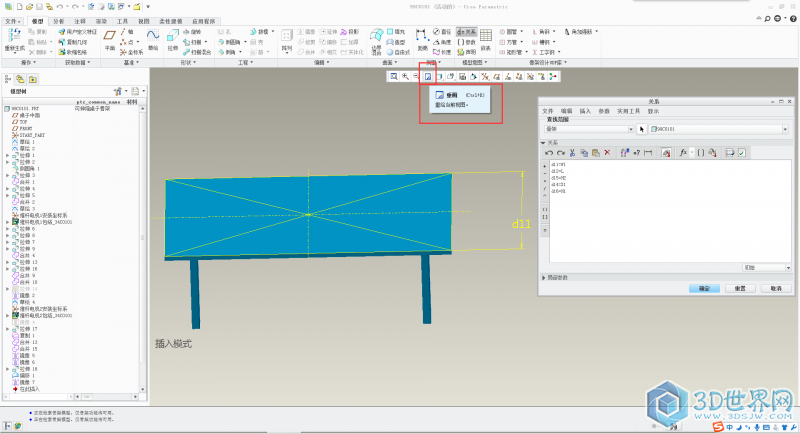Click the zoom out magnifier in graphics toolbar
800x434 pixels.
[416, 76]
